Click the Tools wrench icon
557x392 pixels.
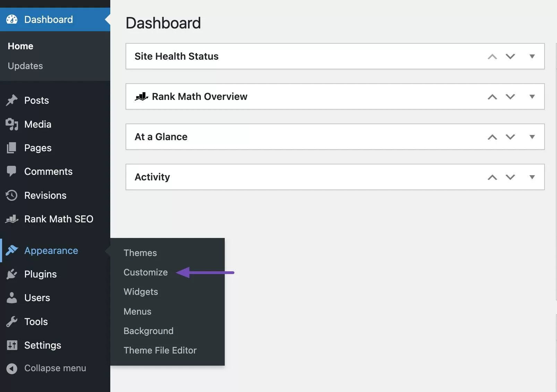point(12,322)
